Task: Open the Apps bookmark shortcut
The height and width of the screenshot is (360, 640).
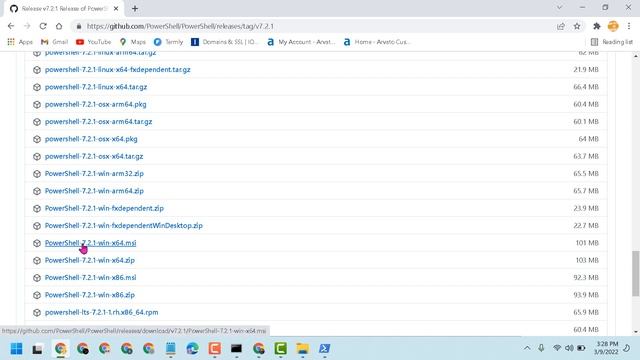Action: pyautogui.click(x=20, y=42)
